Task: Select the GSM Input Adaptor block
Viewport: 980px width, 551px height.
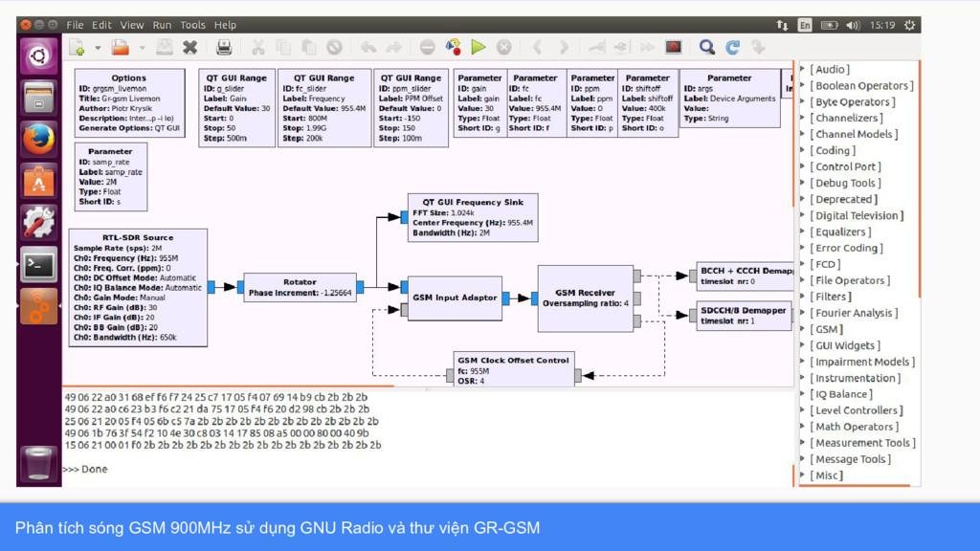Action: pyautogui.click(x=455, y=298)
